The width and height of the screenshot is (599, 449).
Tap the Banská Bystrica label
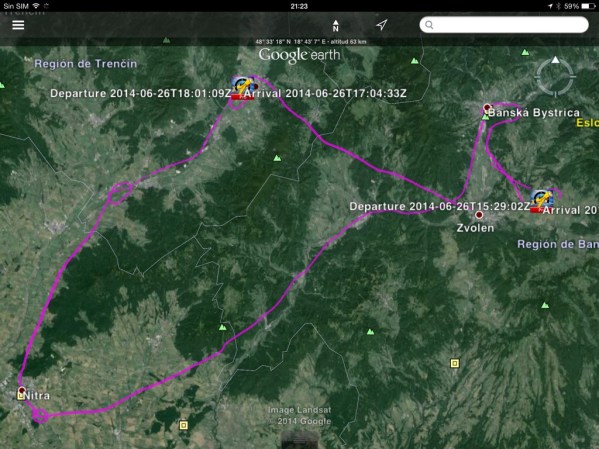[x=534, y=113]
